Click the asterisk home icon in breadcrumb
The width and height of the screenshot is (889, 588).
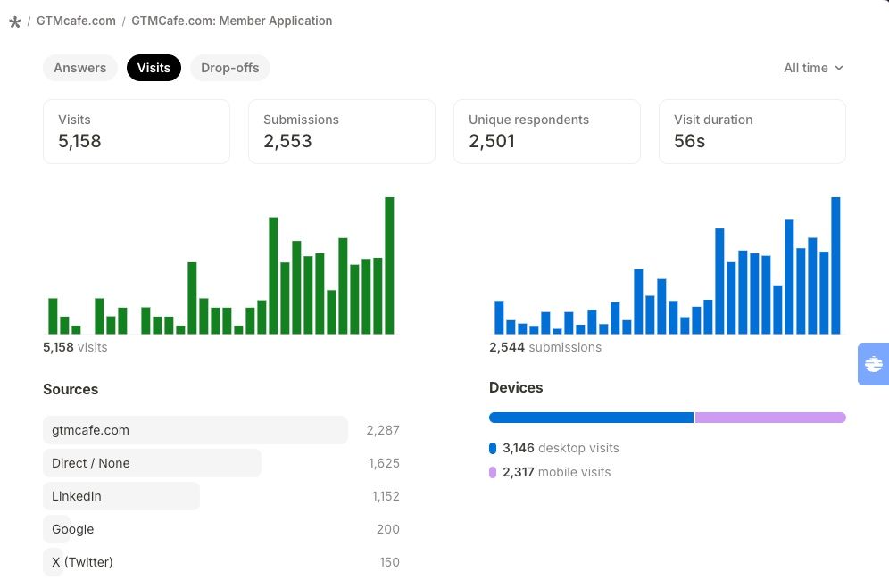coord(15,21)
